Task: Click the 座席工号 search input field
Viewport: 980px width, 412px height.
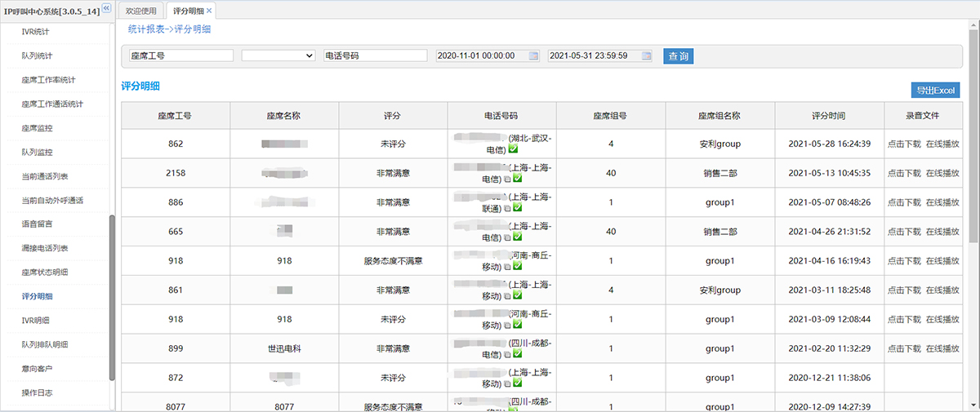Action: [x=181, y=55]
